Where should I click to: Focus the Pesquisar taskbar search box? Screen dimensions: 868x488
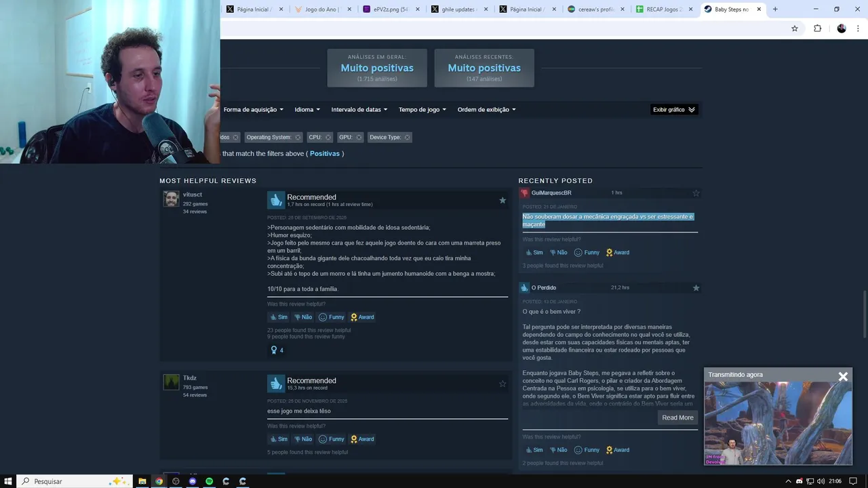(x=73, y=481)
